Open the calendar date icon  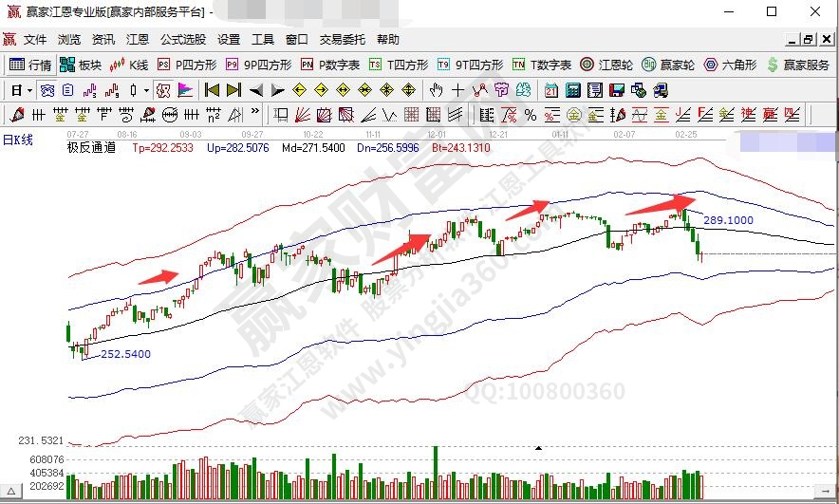[x=551, y=90]
